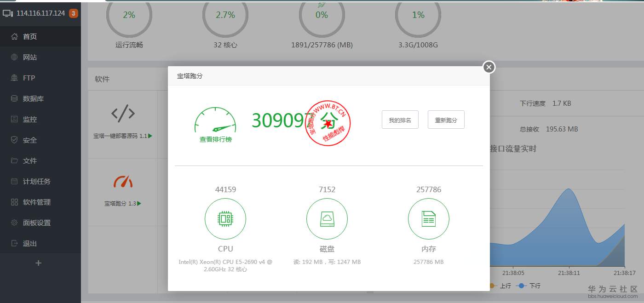Click the server monitor icon beside IP address
644x303 pixels.
[x=8, y=13]
